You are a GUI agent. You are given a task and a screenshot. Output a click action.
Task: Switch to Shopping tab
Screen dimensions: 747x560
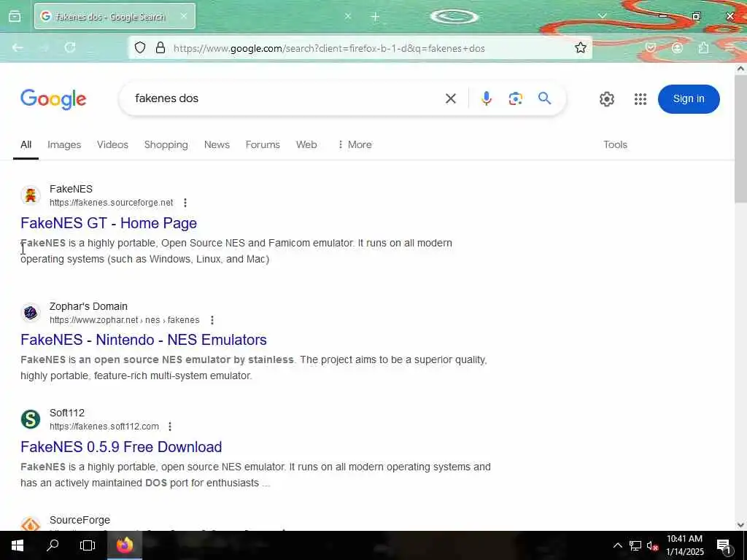pyautogui.click(x=166, y=145)
